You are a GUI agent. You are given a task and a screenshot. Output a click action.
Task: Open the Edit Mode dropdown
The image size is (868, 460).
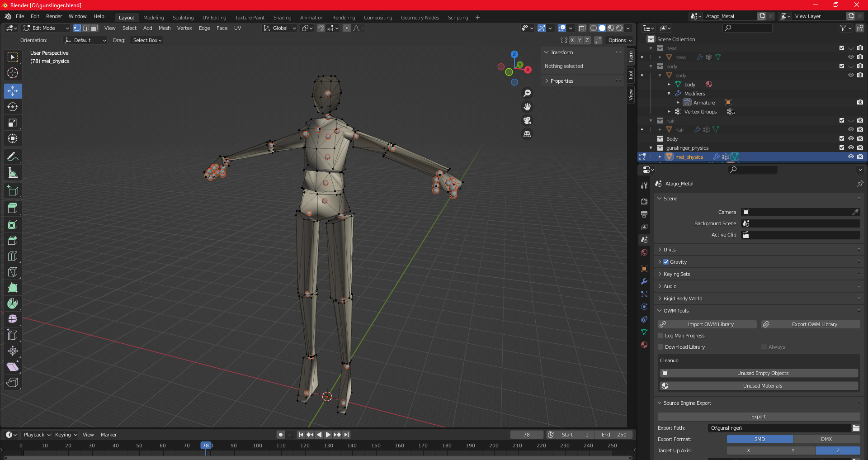[x=46, y=28]
